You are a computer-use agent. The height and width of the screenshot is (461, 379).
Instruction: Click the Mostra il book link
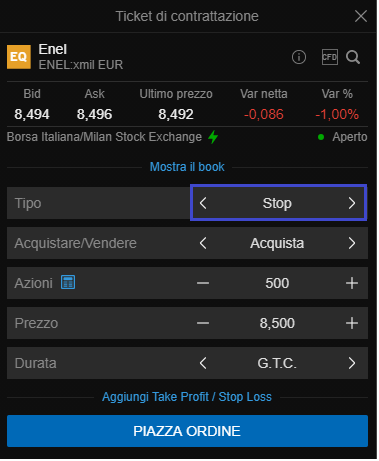tap(188, 167)
